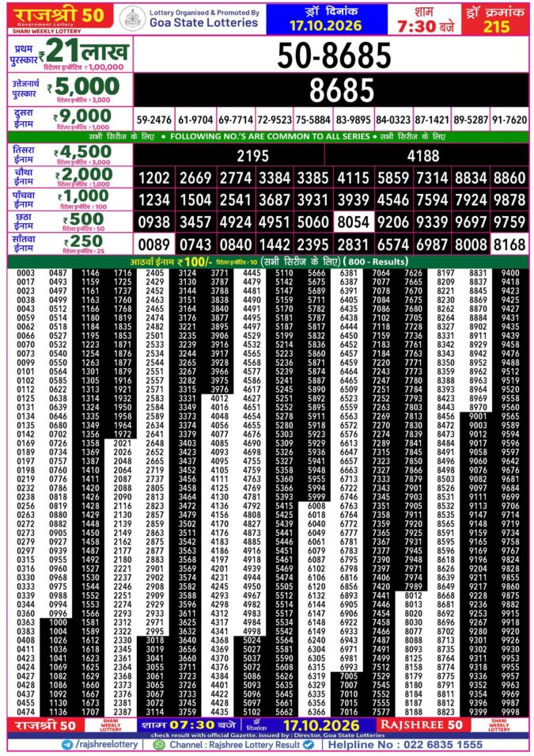
Task: Click second prize number 91-7620
Action: (x=509, y=120)
